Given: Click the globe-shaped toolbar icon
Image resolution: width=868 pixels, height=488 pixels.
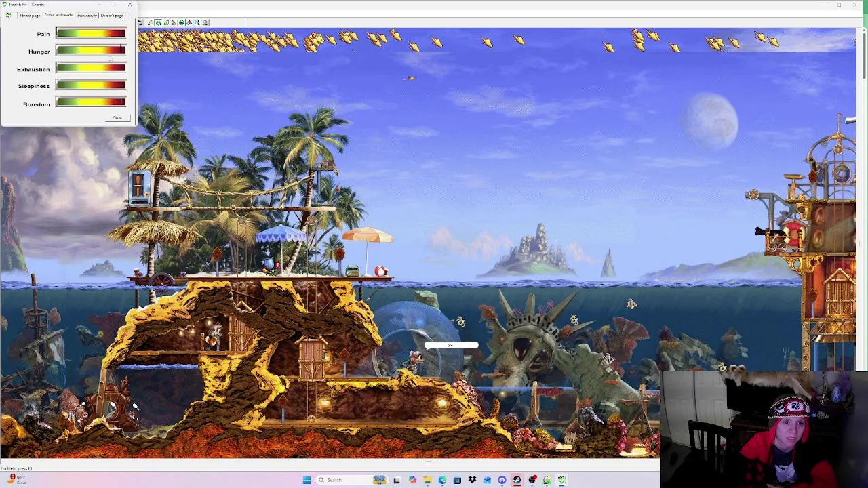Looking at the screenshot, I should [182, 22].
